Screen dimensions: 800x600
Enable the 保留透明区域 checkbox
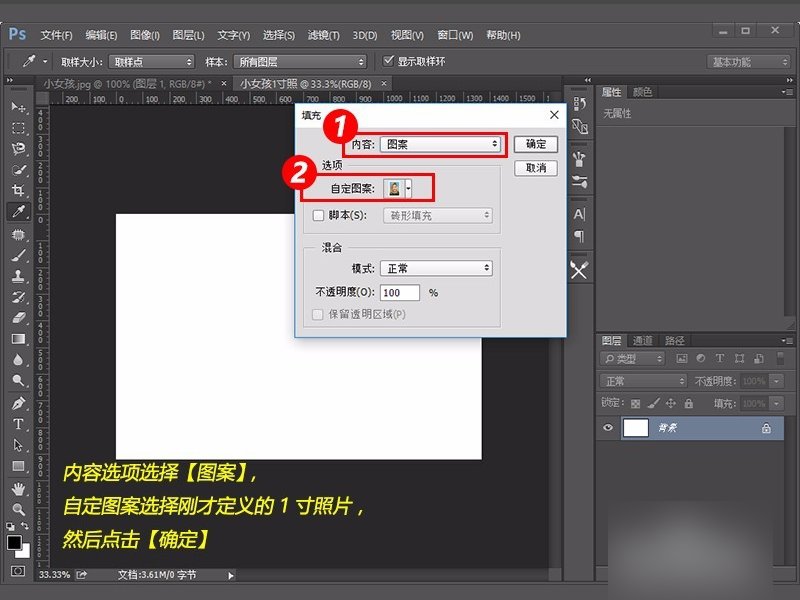click(317, 316)
